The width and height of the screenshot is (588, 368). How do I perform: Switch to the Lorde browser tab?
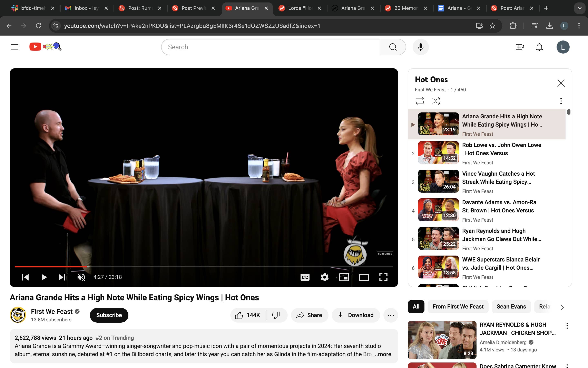(300, 8)
